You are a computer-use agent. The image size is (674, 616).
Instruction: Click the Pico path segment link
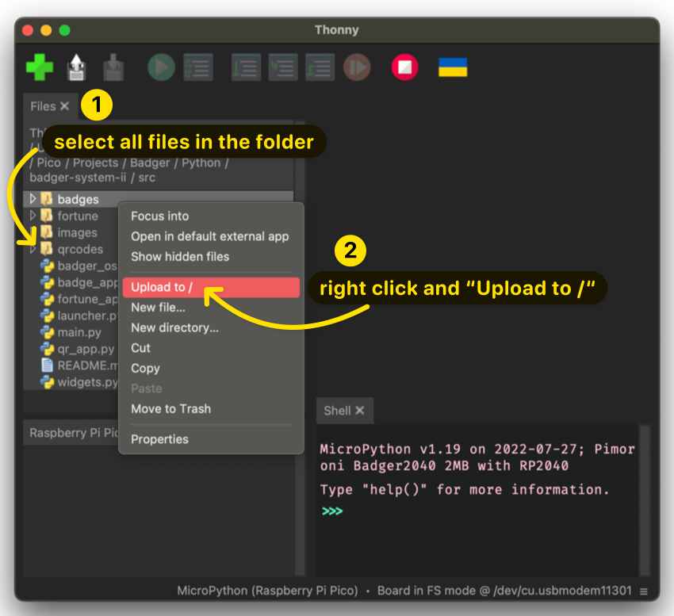[x=48, y=163]
